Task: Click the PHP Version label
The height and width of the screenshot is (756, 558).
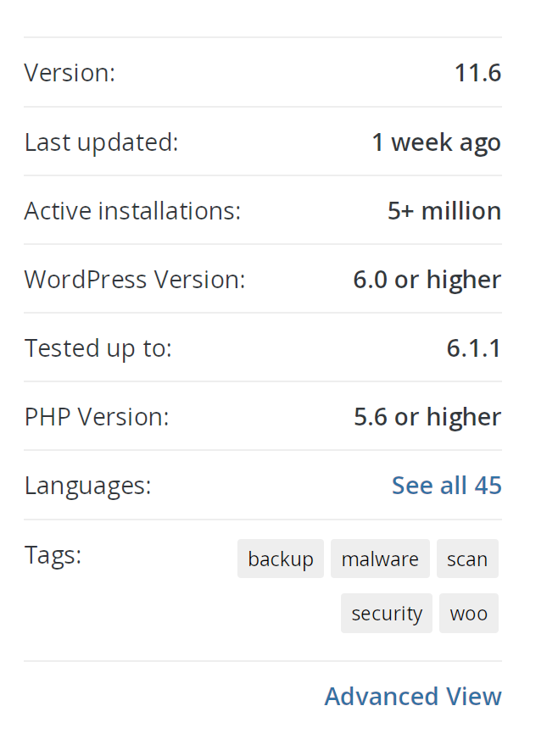Action: click(x=96, y=416)
